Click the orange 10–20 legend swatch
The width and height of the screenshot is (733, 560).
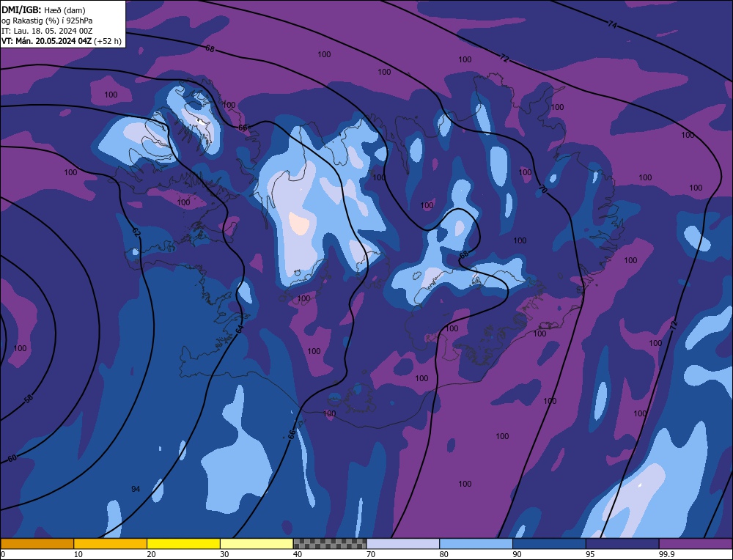tap(111, 543)
